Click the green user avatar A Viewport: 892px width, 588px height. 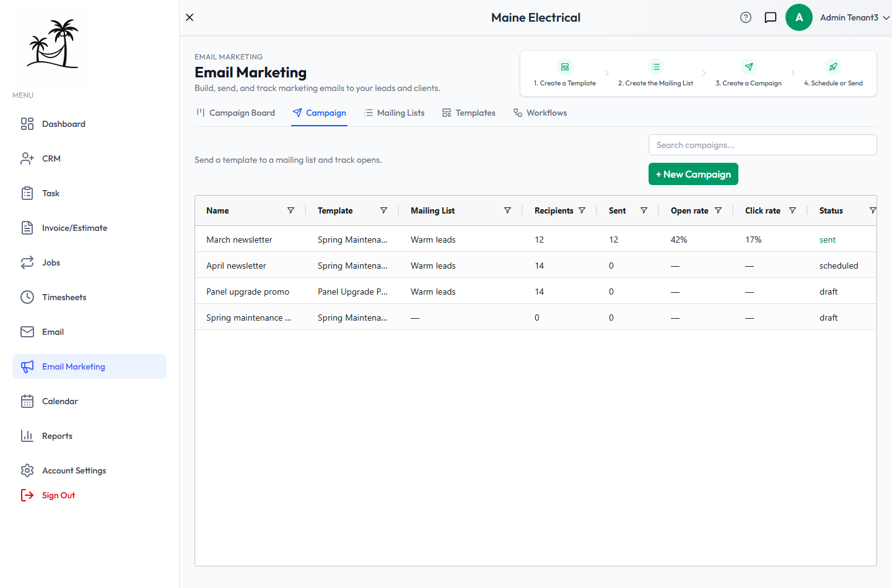[799, 17]
